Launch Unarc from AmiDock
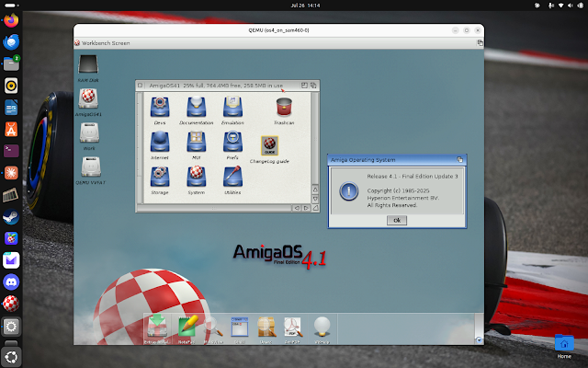Viewport: 588px width, 368px height. [x=266, y=327]
